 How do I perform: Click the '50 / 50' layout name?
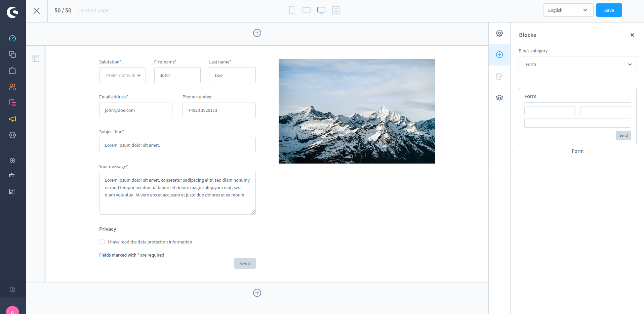[63, 10]
